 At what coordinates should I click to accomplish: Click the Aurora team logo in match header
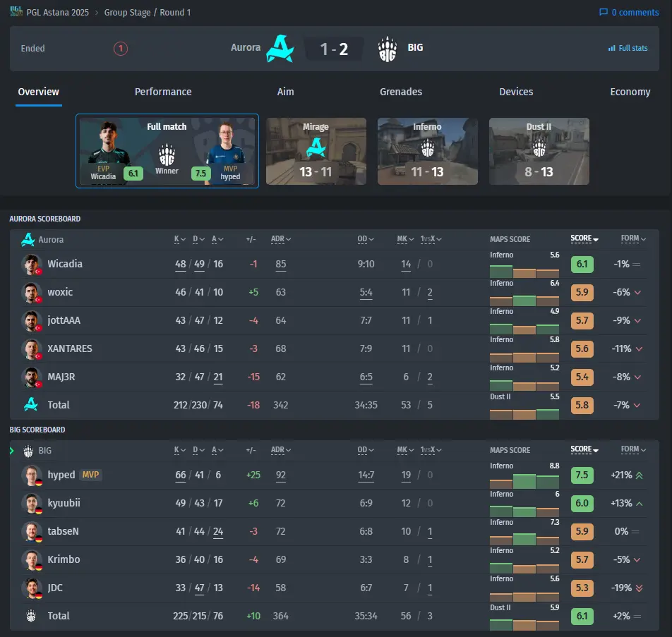point(280,49)
